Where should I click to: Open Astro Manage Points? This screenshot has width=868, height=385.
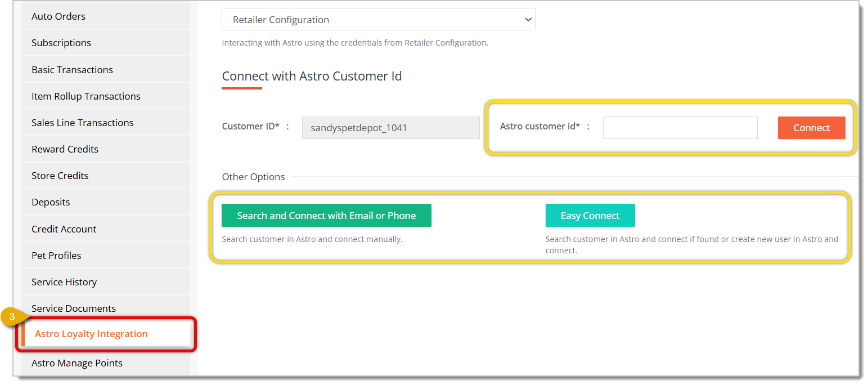point(106,363)
